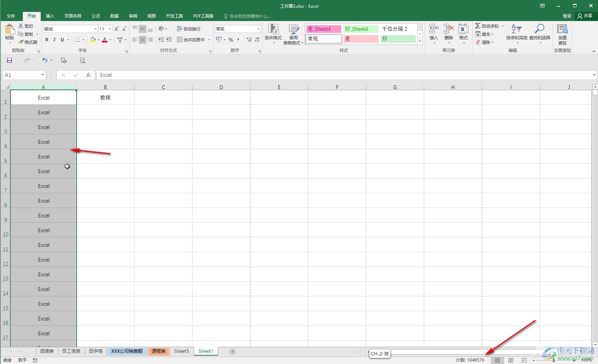
Task: Add a new sheet with plus icon
Action: pos(232,351)
